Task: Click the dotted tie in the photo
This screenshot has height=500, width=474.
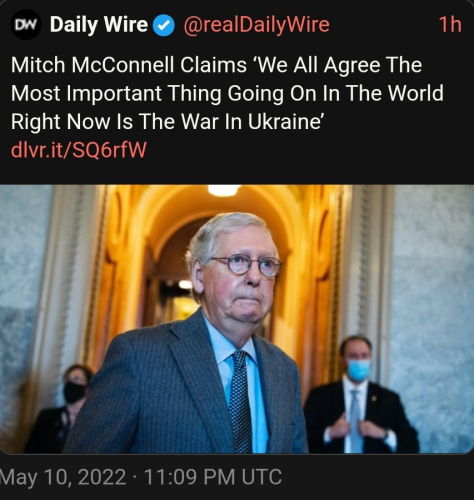Action: [x=241, y=401]
